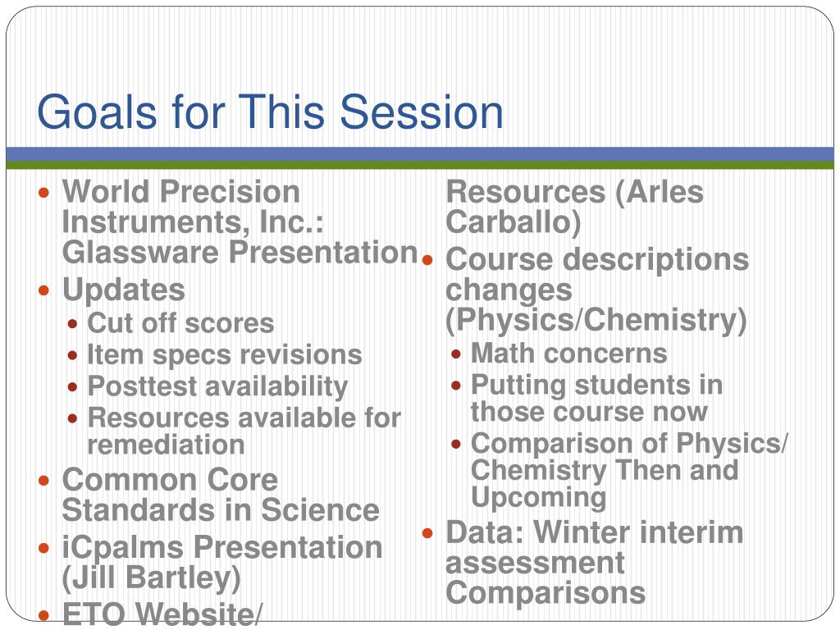Viewport: 840px width, 630px height.
Task: Select 'Common Core Standards in Science' bullet
Action: pyautogui.click(x=221, y=495)
